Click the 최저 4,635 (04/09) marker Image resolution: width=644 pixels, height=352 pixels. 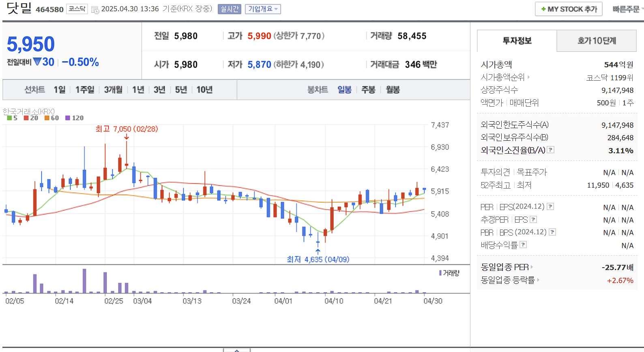(x=318, y=259)
